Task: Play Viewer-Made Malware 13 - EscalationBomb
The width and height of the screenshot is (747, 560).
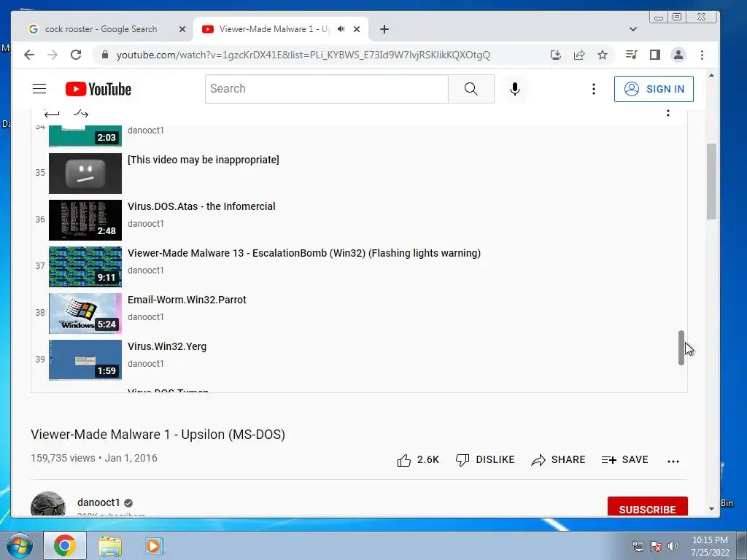Action: coord(304,253)
